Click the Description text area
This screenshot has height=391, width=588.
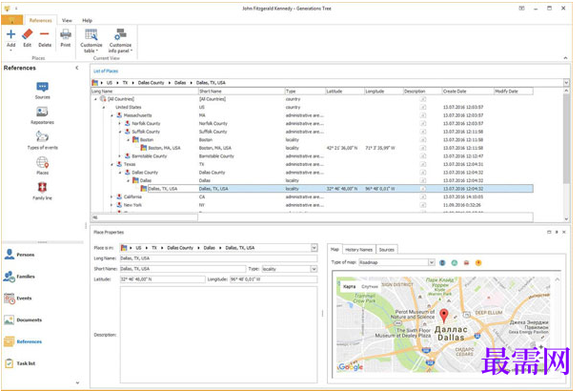[x=218, y=335]
